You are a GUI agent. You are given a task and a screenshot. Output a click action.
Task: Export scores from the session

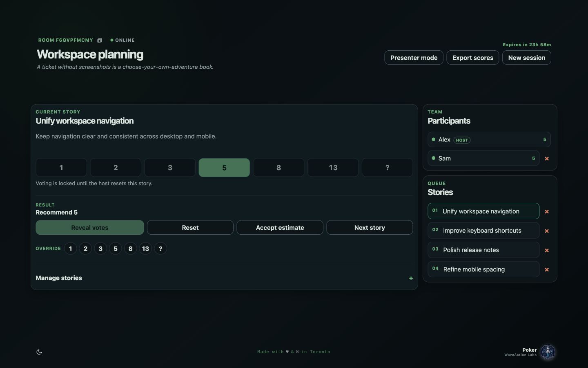(x=473, y=58)
